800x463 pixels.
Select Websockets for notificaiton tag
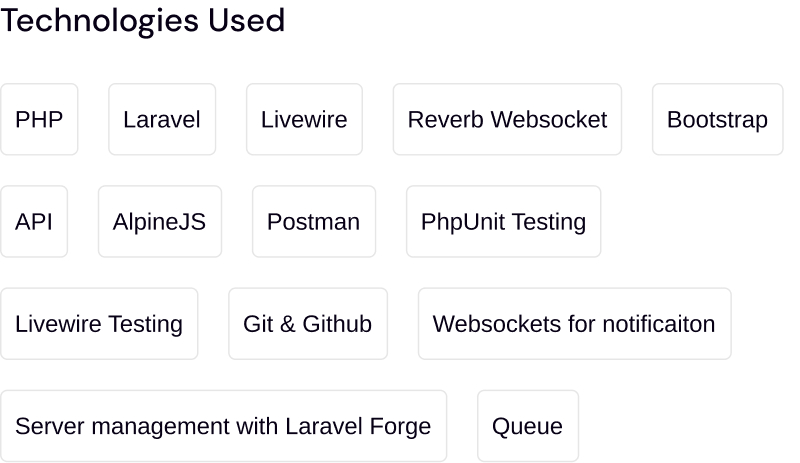click(574, 324)
